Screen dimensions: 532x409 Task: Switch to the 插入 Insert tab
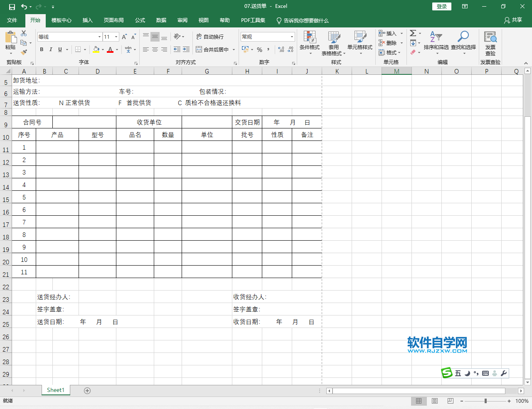(x=87, y=20)
